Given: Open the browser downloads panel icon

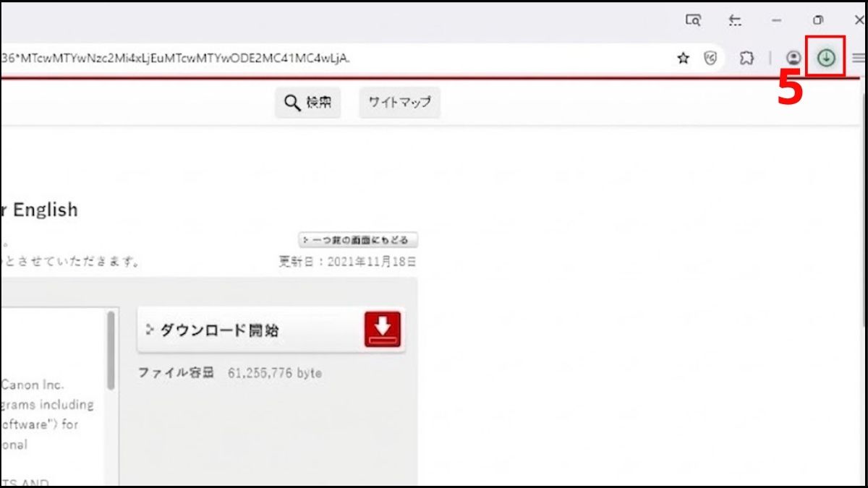Looking at the screenshot, I should [x=826, y=58].
